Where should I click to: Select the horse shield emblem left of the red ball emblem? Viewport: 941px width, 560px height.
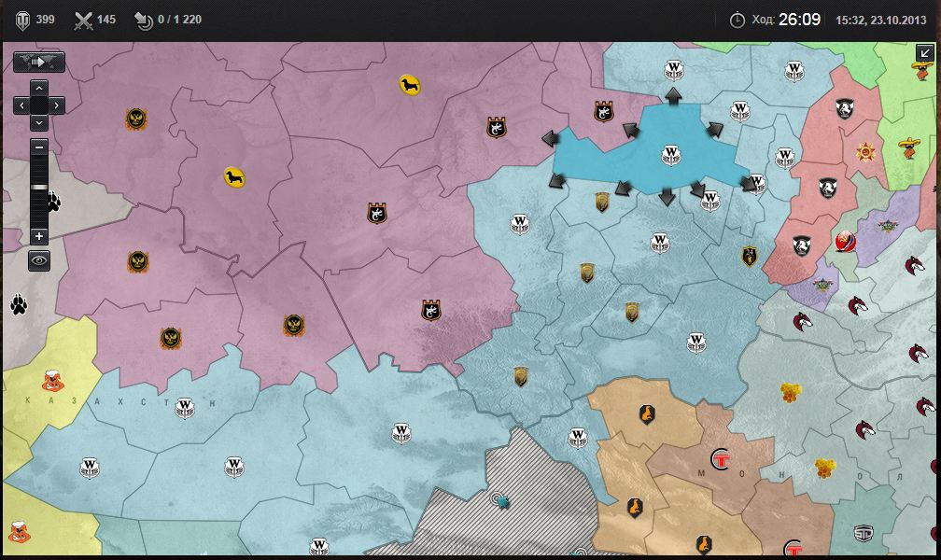(802, 245)
